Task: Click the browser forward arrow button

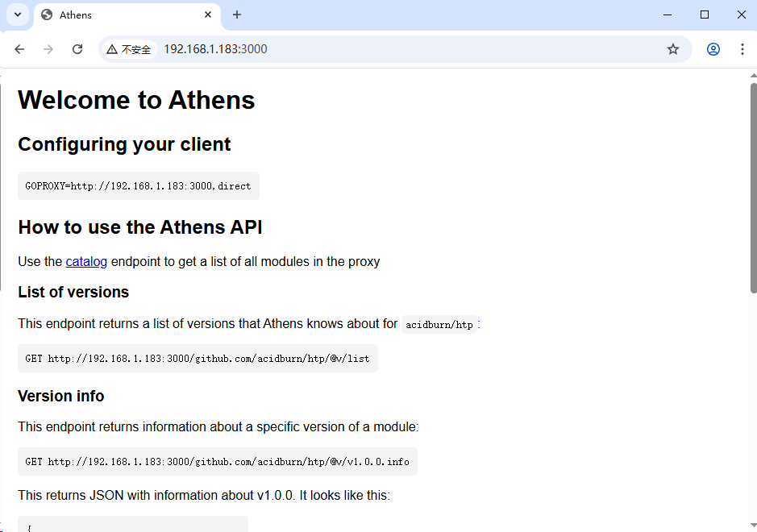Action: coord(48,49)
